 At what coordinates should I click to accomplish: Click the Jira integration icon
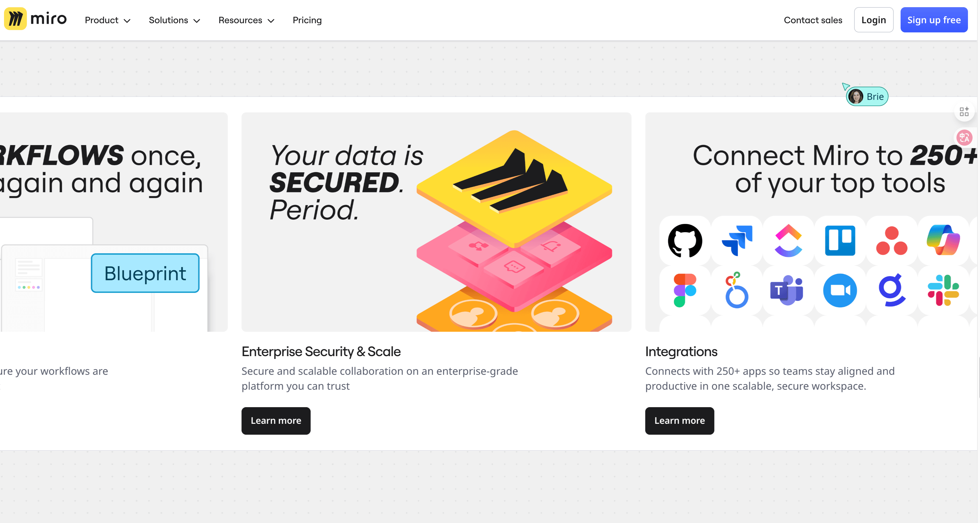point(737,241)
